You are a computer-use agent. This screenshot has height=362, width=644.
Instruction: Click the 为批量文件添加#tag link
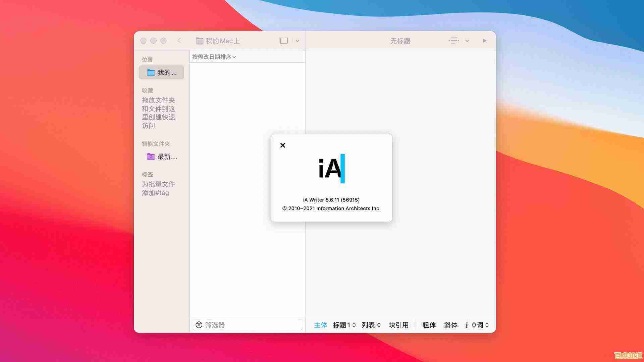pos(158,188)
